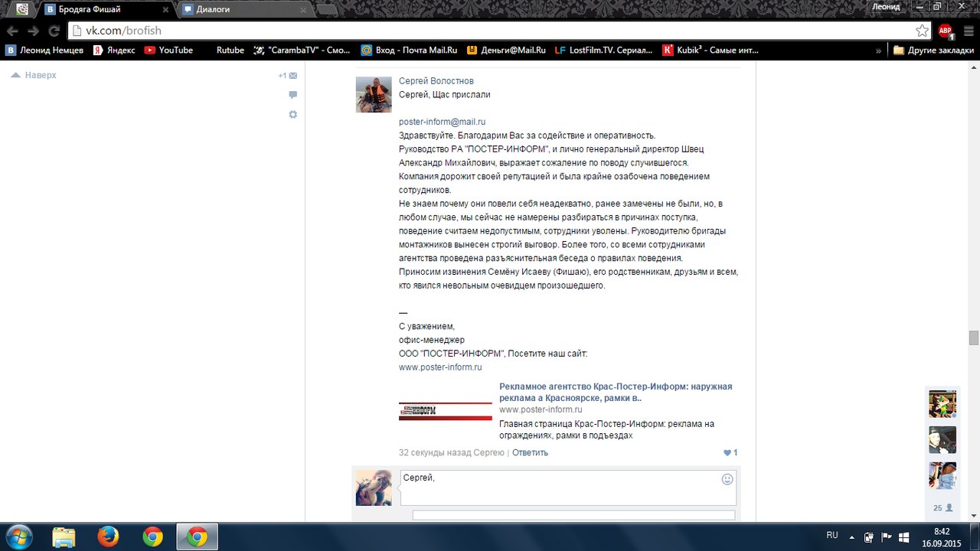Bookmark the page with the star icon
980x551 pixels.
click(x=923, y=31)
